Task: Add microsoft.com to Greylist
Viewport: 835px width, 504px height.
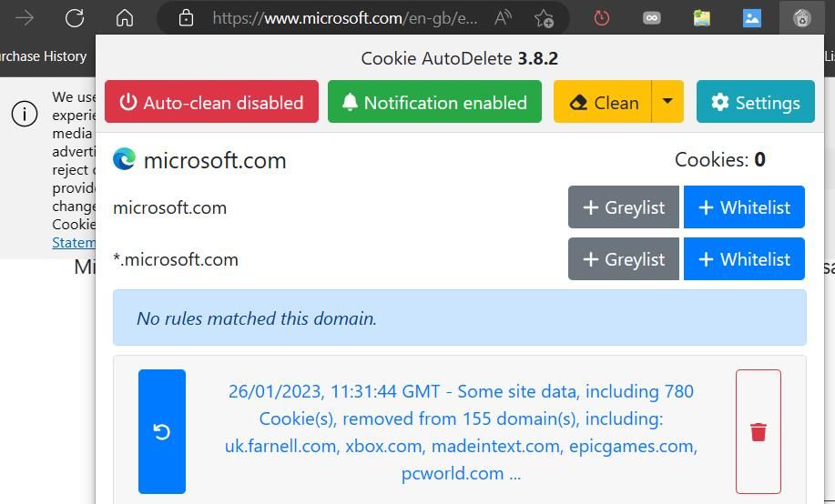Action: tap(623, 207)
